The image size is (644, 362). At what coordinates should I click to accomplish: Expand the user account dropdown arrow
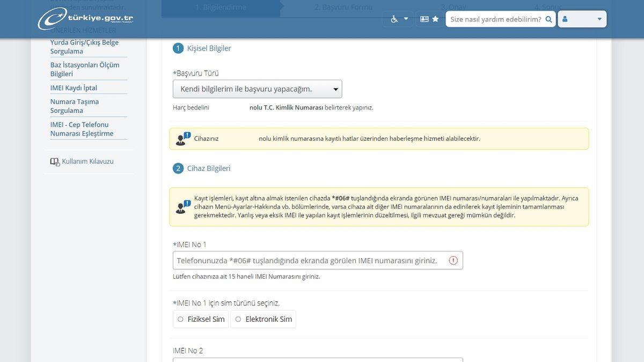tap(599, 19)
